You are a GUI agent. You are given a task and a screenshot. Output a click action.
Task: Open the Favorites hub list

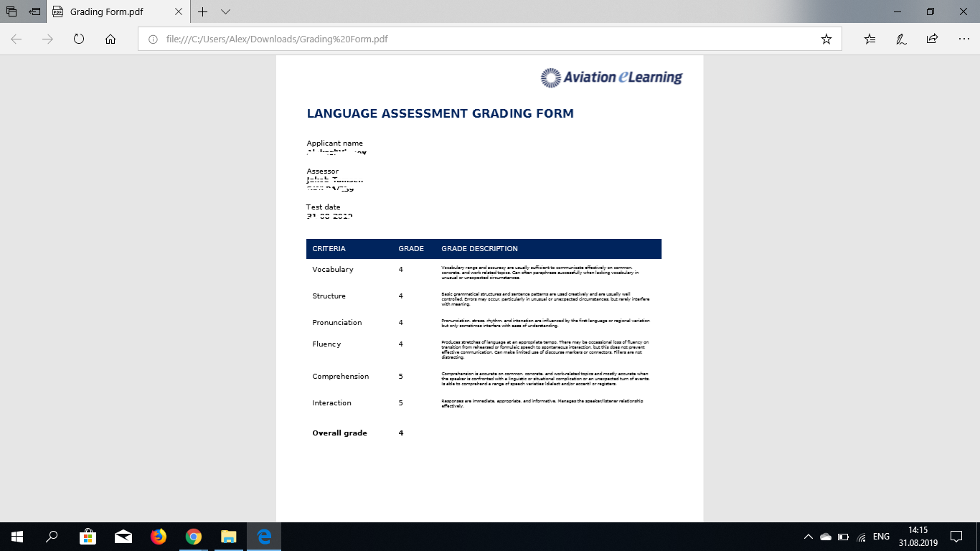870,39
